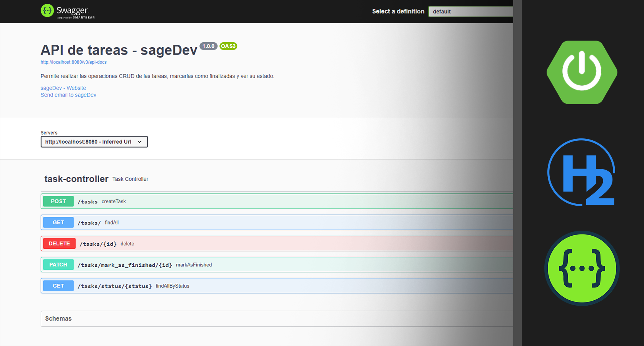Click the Swagger logo icon in header
This screenshot has height=346, width=644.
47,11
